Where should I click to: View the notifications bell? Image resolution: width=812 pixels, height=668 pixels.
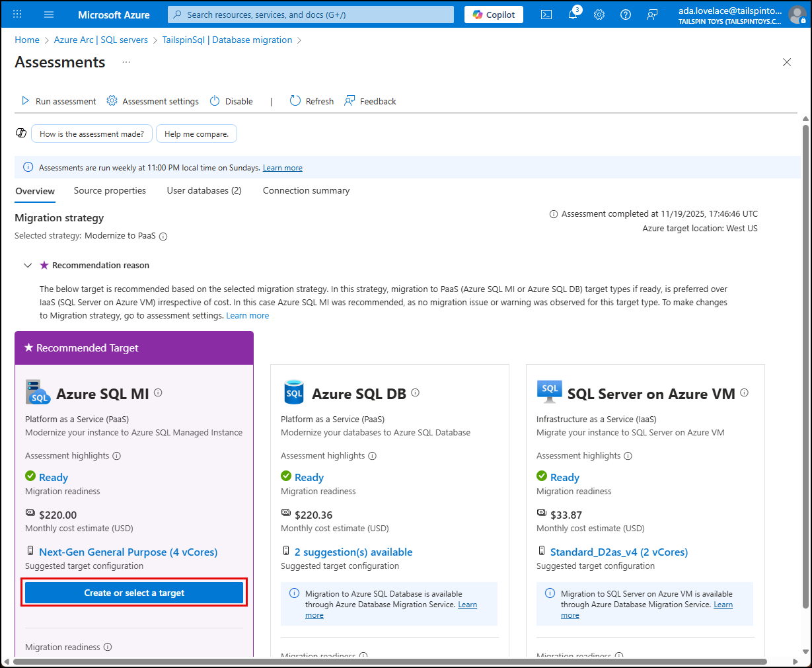tap(572, 14)
